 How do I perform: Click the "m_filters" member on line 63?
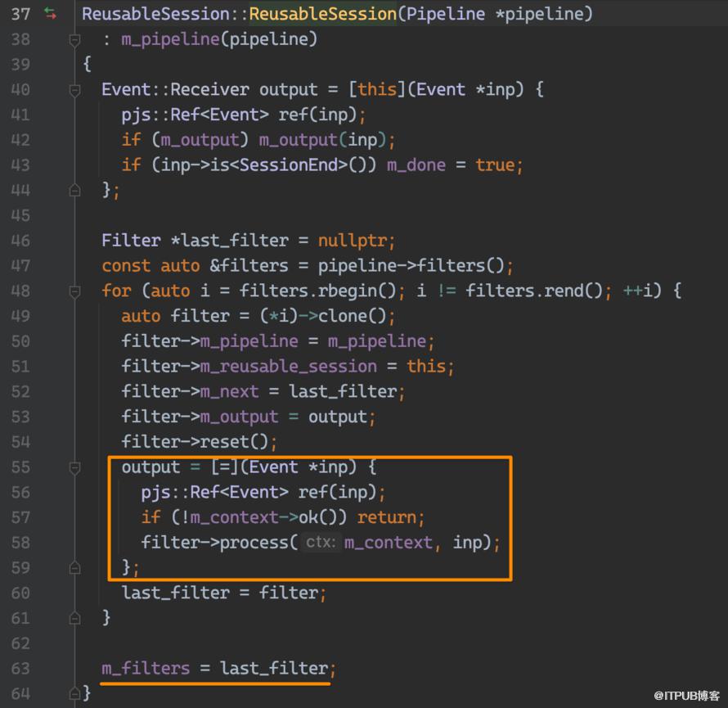point(146,669)
